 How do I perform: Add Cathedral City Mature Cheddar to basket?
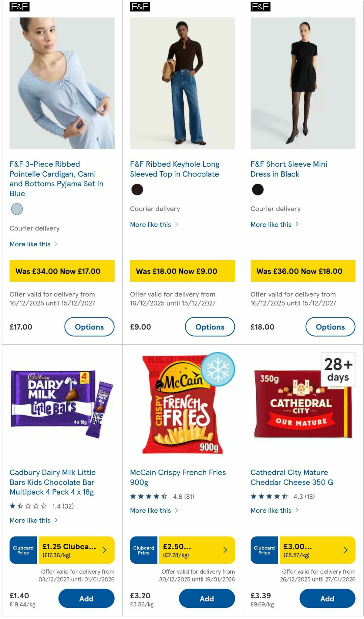coord(327,599)
